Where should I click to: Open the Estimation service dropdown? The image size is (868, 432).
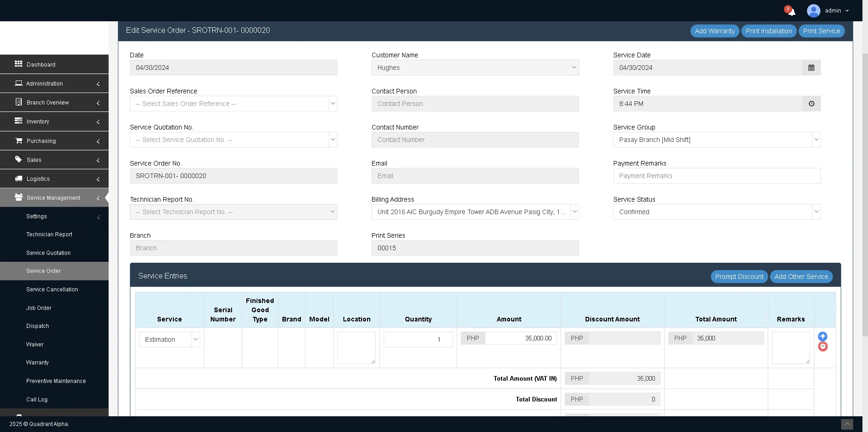point(169,339)
